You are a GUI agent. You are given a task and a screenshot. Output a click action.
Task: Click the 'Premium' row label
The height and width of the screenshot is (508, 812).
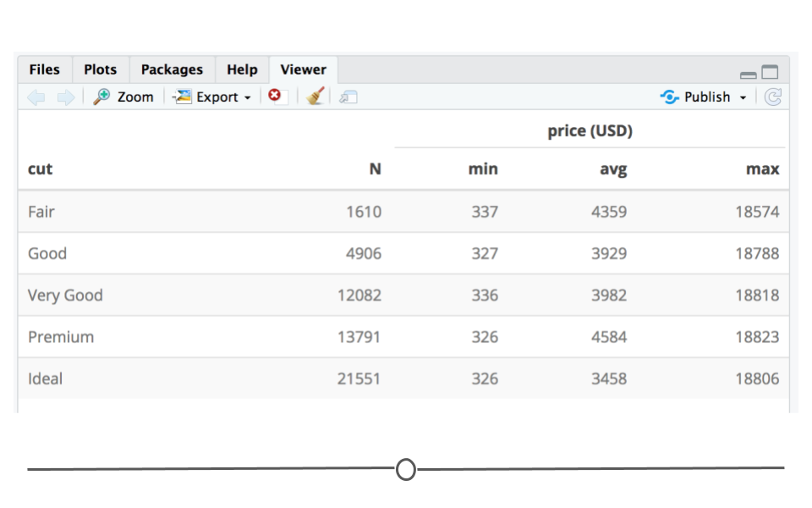(61, 337)
